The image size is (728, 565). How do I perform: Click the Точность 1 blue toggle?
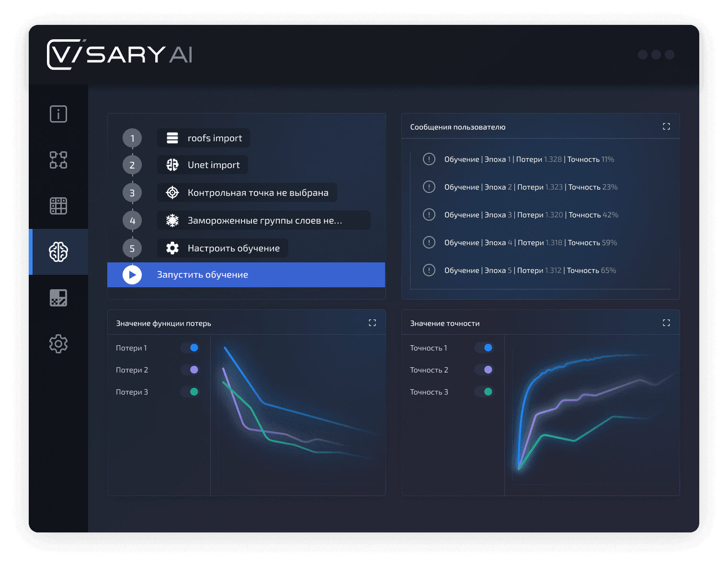(484, 348)
